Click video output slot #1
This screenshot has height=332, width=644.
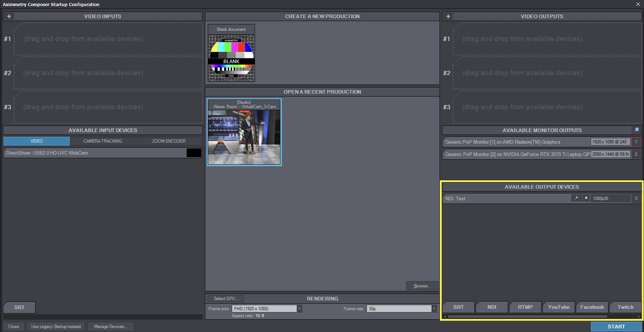coord(547,39)
